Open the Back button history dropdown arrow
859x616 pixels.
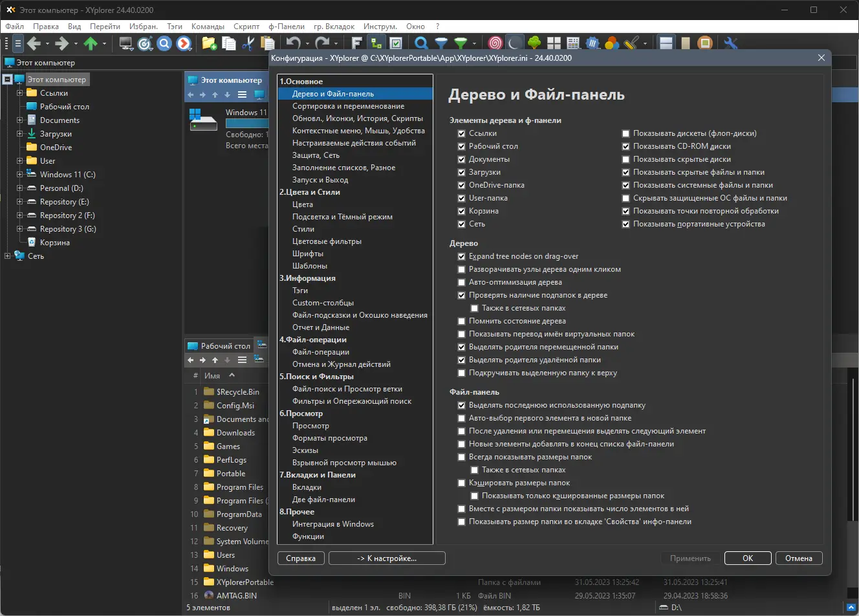(x=47, y=44)
